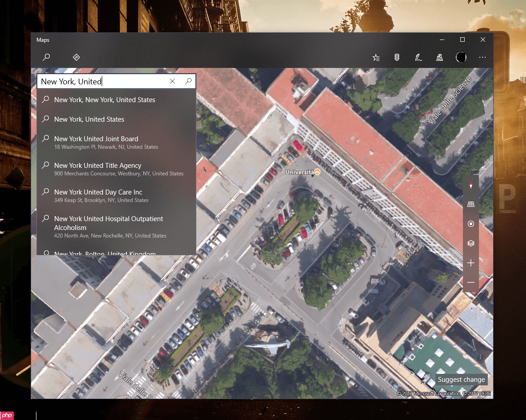This screenshot has height=420, width=526.
Task: Toggle the tilt map view
Action: [x=471, y=204]
